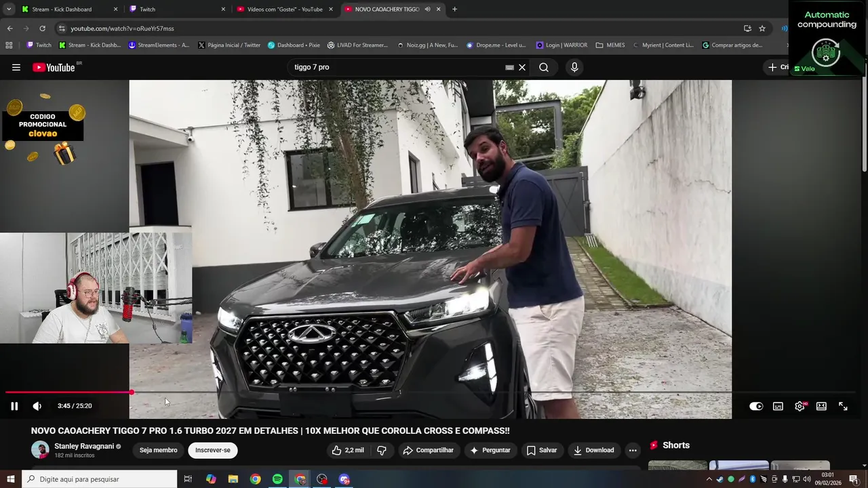The image size is (868, 488).
Task: Switch to the Vídeos com "Gostei" tab
Action: [x=285, y=9]
